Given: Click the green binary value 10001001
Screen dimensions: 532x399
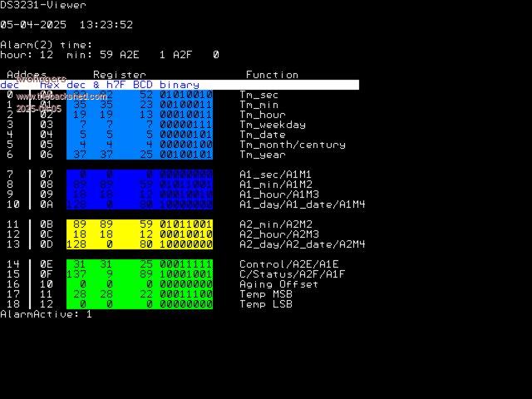Looking at the screenshot, I should coord(186,274).
